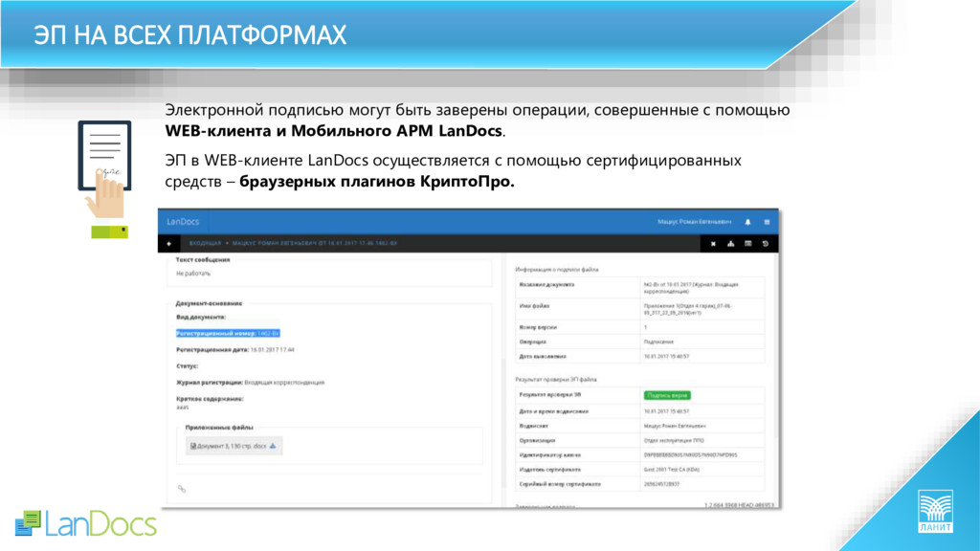Click the Регистрационная дата value
This screenshot has width=980, height=551.
click(272, 350)
